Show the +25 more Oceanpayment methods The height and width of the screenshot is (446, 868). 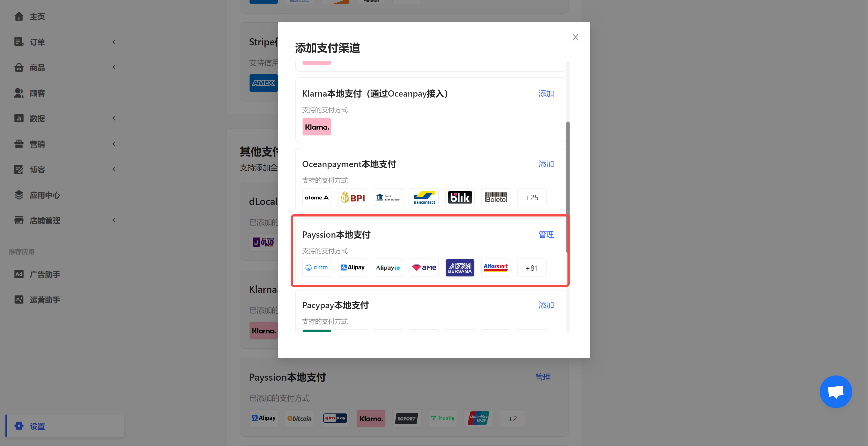531,197
